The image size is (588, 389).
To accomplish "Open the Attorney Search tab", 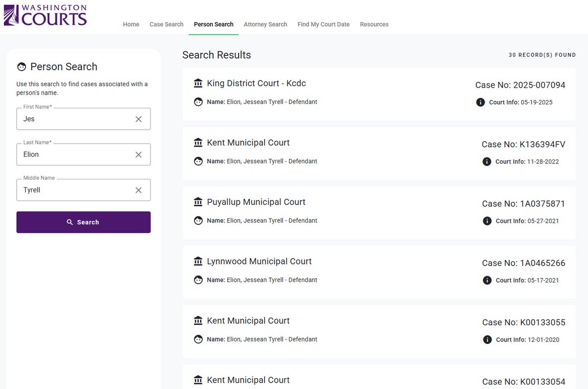I will coord(266,24).
